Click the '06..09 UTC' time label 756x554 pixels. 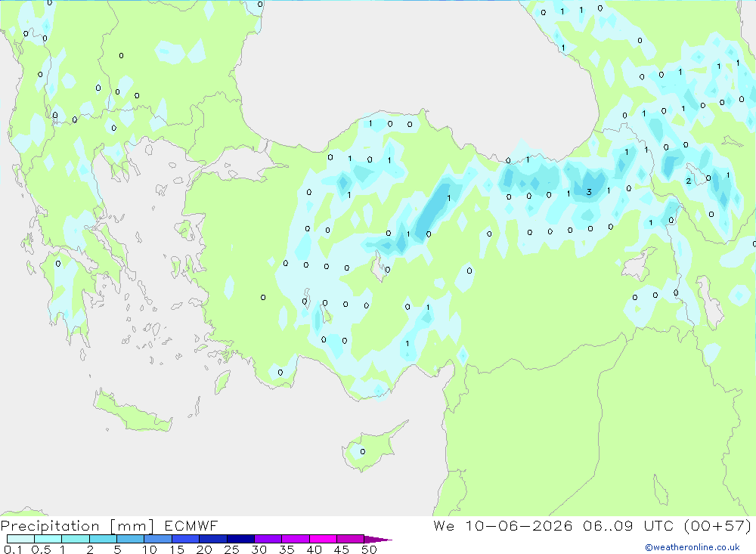pyautogui.click(x=628, y=525)
